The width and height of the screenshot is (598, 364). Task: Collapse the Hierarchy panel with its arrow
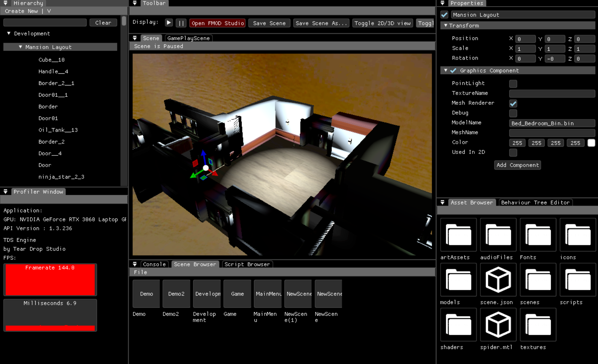tap(6, 3)
